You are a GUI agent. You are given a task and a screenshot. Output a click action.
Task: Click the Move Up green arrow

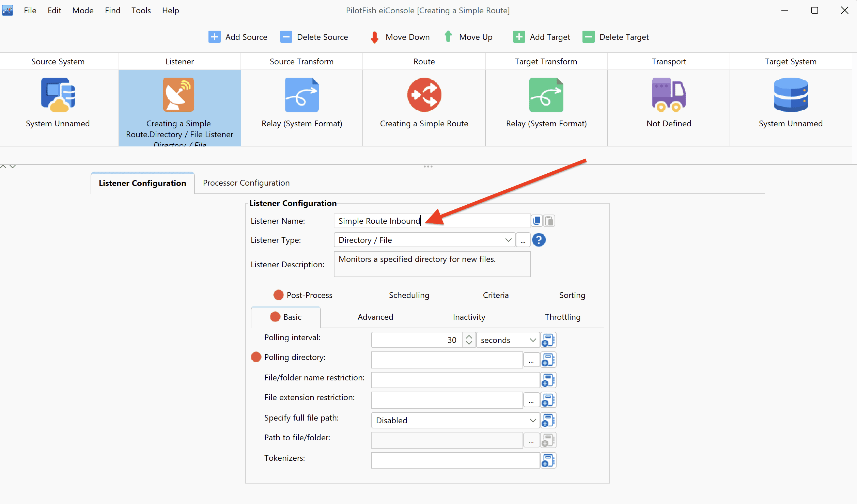[x=448, y=36]
